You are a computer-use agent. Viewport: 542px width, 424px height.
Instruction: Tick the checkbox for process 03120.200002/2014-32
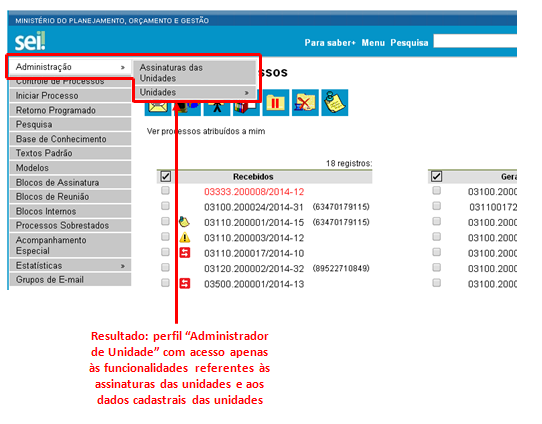165,267
